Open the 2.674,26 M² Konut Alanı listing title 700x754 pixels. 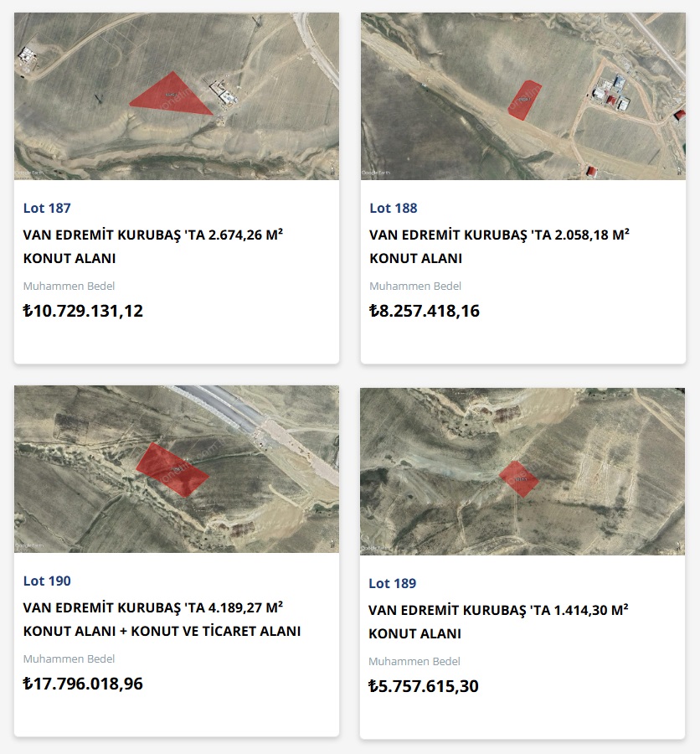pos(152,246)
